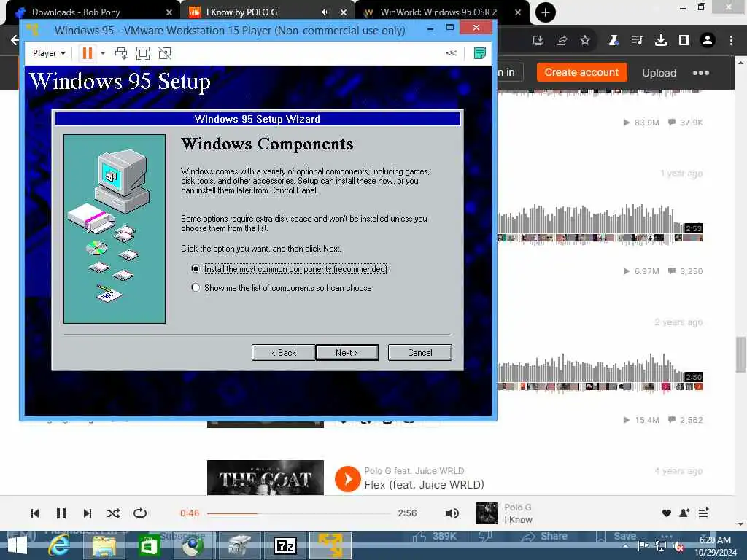Open Chrome Labs flask icon
The image size is (747, 560).
(x=614, y=41)
